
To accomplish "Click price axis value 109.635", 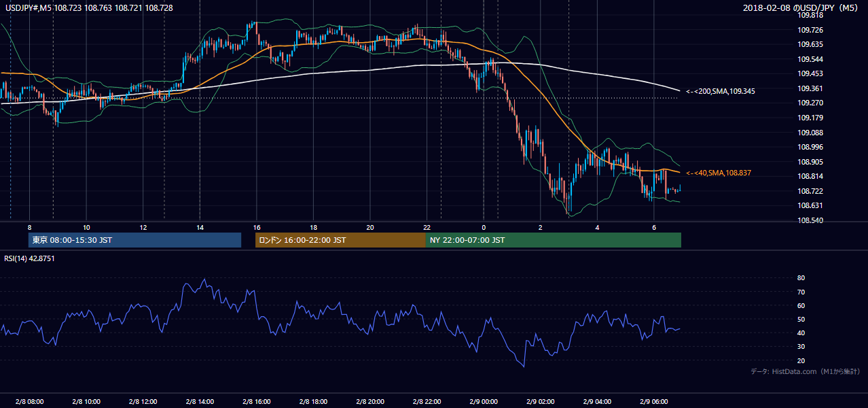I will (x=810, y=44).
